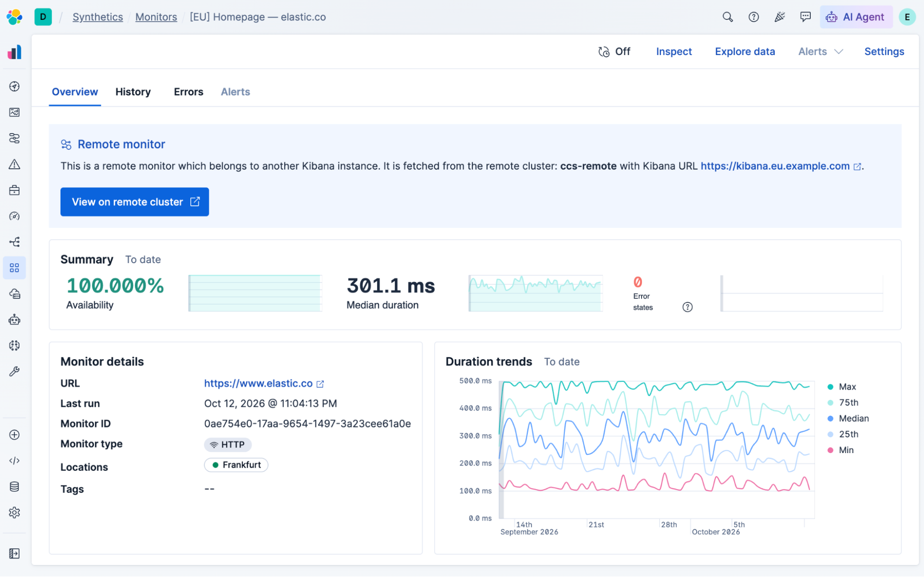The height and width of the screenshot is (577, 924).
Task: Expand the Alerts dropdown in toolbar
Action: 820,52
